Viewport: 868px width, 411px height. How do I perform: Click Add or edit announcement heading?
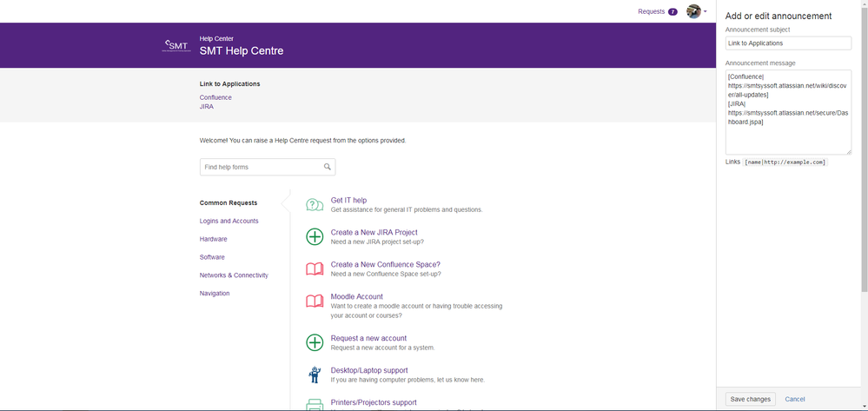(779, 16)
